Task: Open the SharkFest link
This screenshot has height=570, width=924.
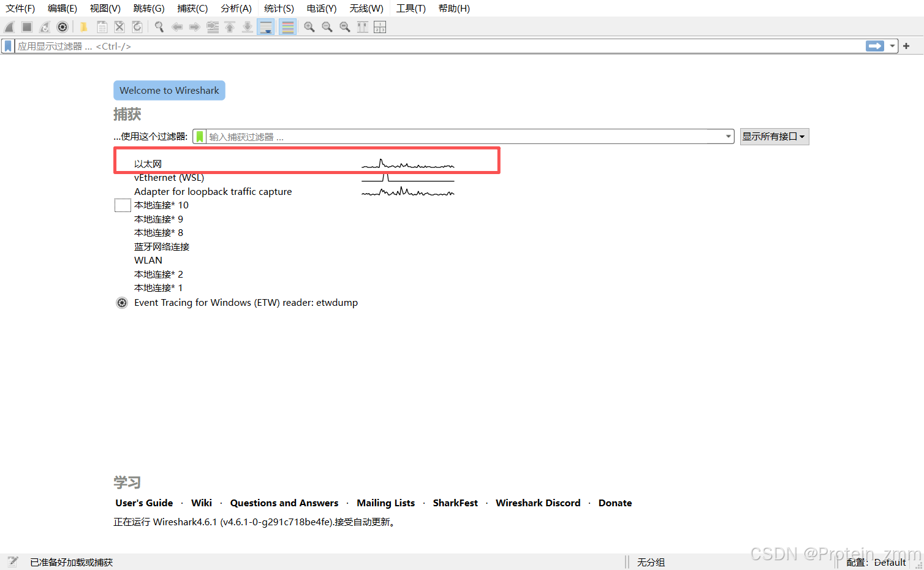Action: click(x=455, y=503)
